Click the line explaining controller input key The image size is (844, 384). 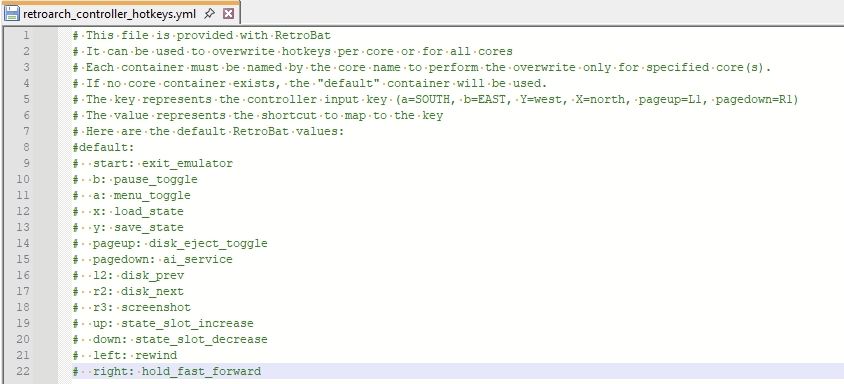click(x=435, y=100)
